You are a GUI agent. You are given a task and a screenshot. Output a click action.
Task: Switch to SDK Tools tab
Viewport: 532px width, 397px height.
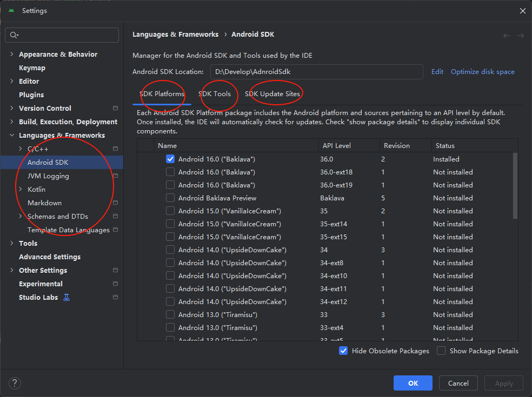(215, 94)
